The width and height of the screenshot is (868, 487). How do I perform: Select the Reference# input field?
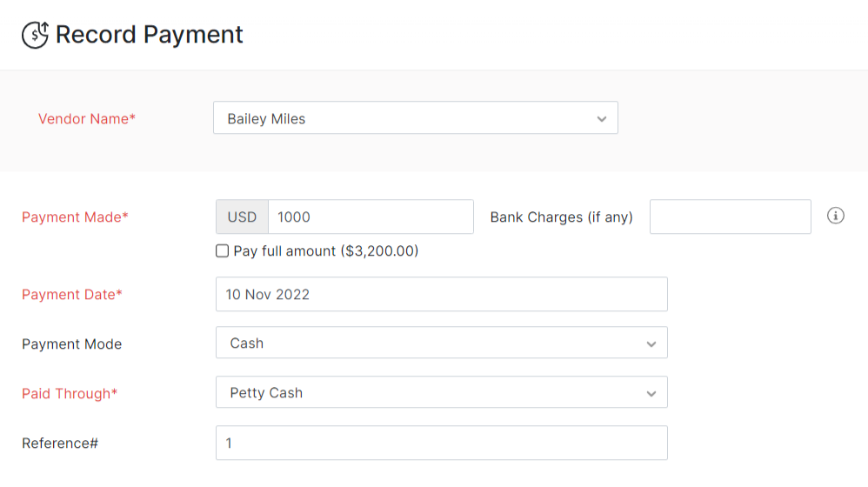pos(441,443)
